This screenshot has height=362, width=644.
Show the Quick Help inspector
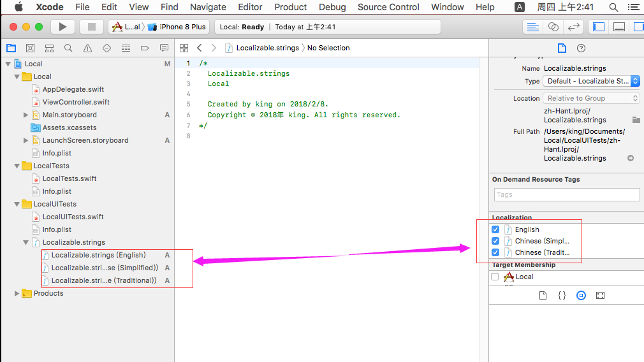(x=581, y=48)
